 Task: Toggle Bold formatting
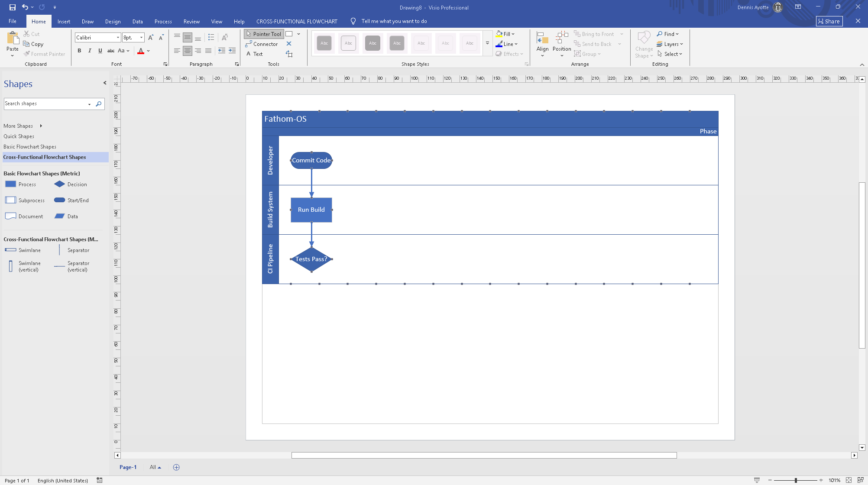pyautogui.click(x=79, y=51)
